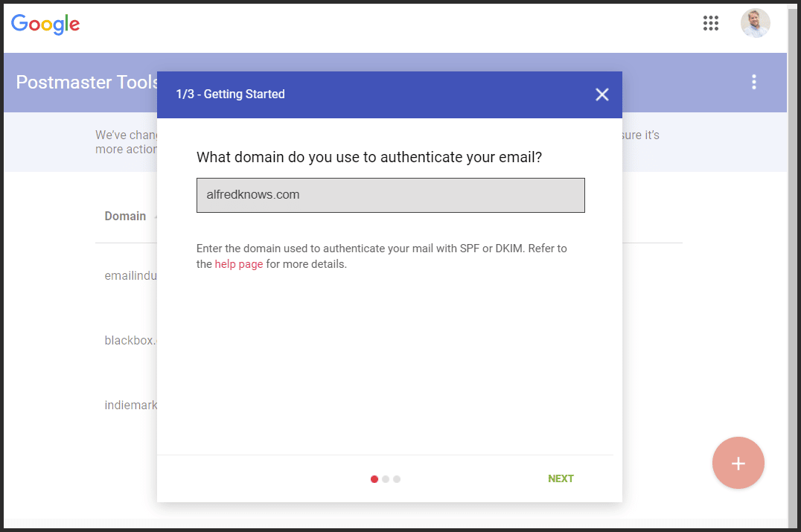Select the second step indicator dot
This screenshot has width=801, height=532.
point(386,479)
